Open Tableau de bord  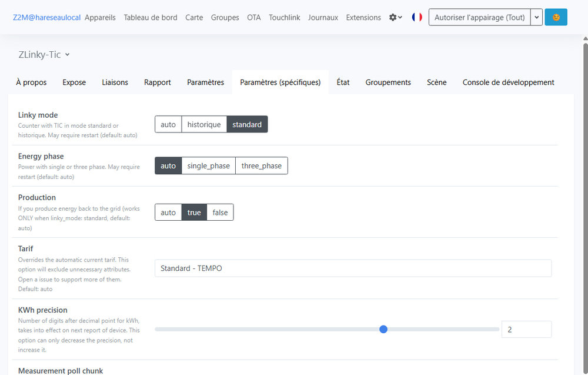(x=151, y=17)
